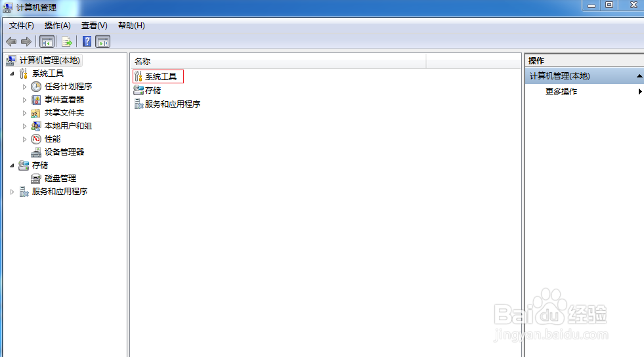Close the Computer Management window
This screenshot has width=644, height=357.
click(633, 5)
